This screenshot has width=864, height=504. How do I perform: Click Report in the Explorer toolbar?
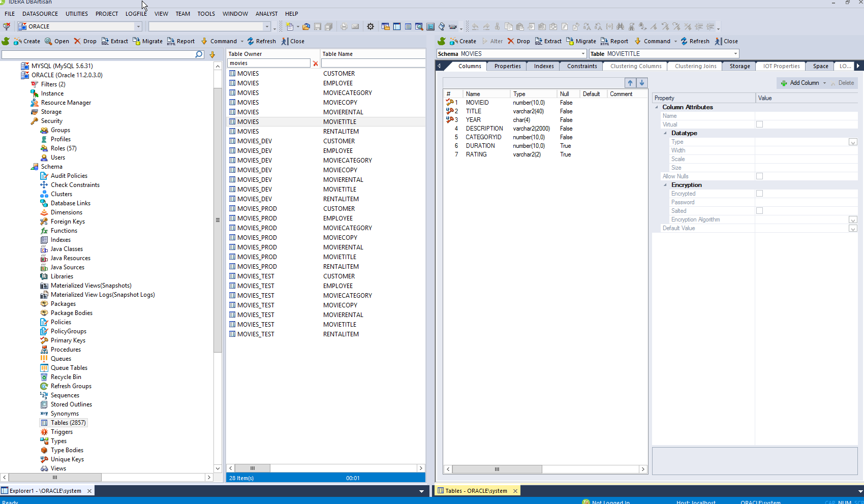181,41
